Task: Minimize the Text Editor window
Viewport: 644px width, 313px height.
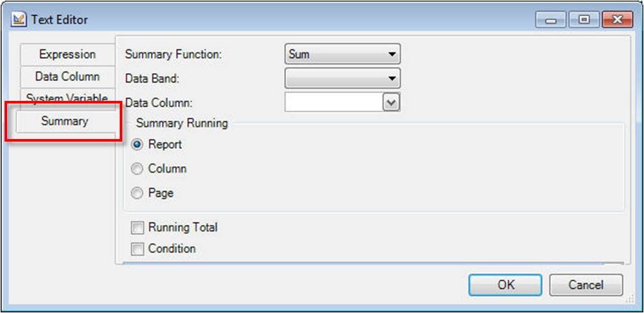Action: pyautogui.click(x=552, y=21)
